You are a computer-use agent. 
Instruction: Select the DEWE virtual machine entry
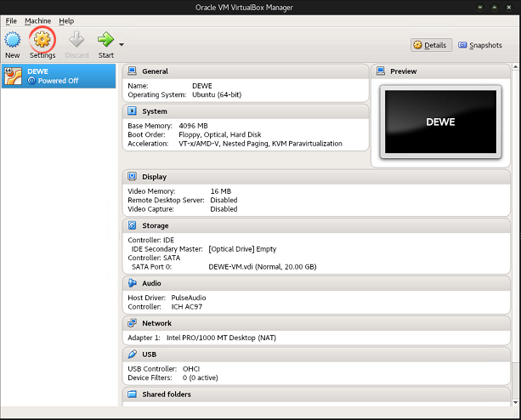(59, 76)
